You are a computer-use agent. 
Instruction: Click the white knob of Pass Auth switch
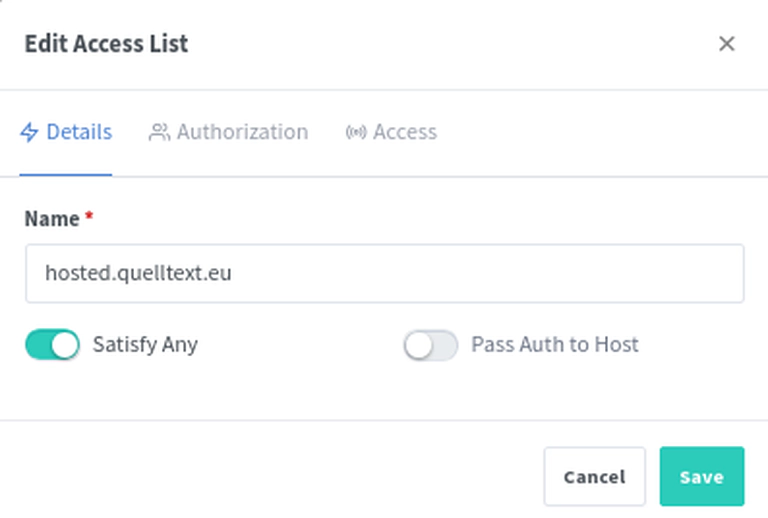[x=419, y=346]
